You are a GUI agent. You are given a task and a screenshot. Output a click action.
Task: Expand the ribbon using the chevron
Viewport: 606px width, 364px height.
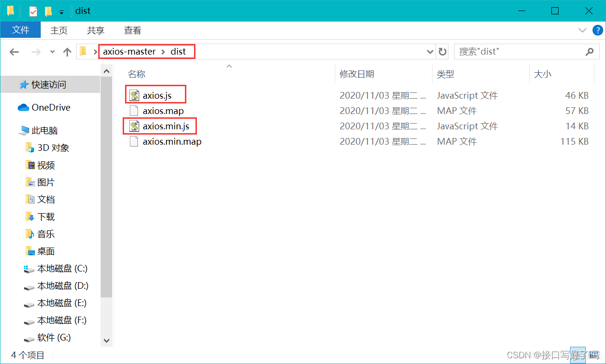pyautogui.click(x=583, y=30)
